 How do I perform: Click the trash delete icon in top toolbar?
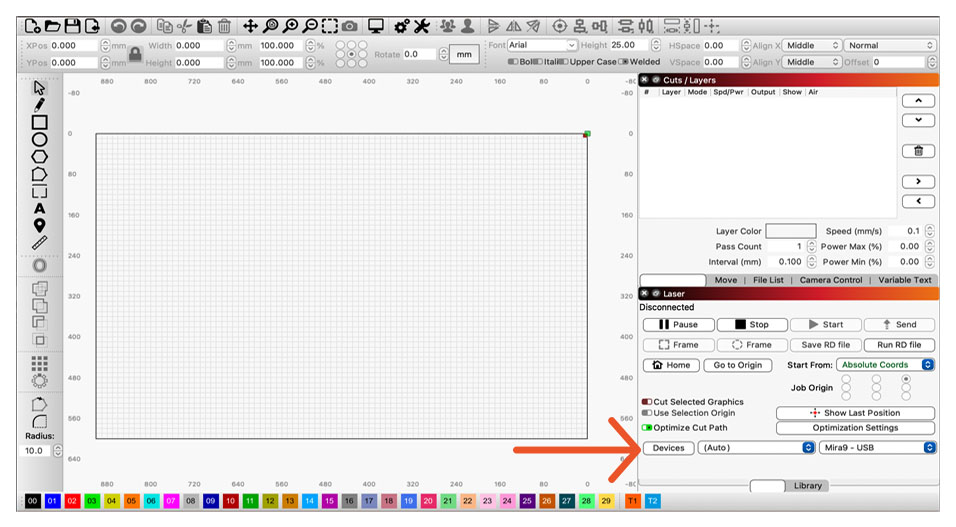(225, 26)
